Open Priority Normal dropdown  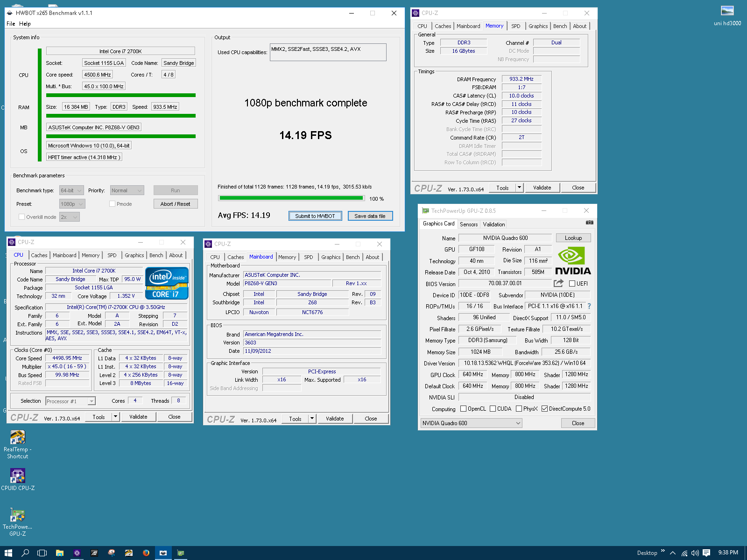click(127, 190)
